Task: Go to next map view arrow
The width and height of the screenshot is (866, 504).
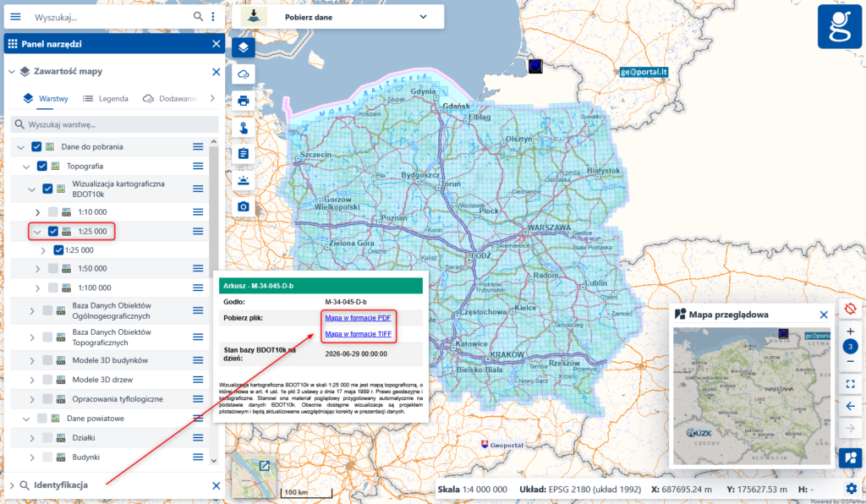Action: 851,428
